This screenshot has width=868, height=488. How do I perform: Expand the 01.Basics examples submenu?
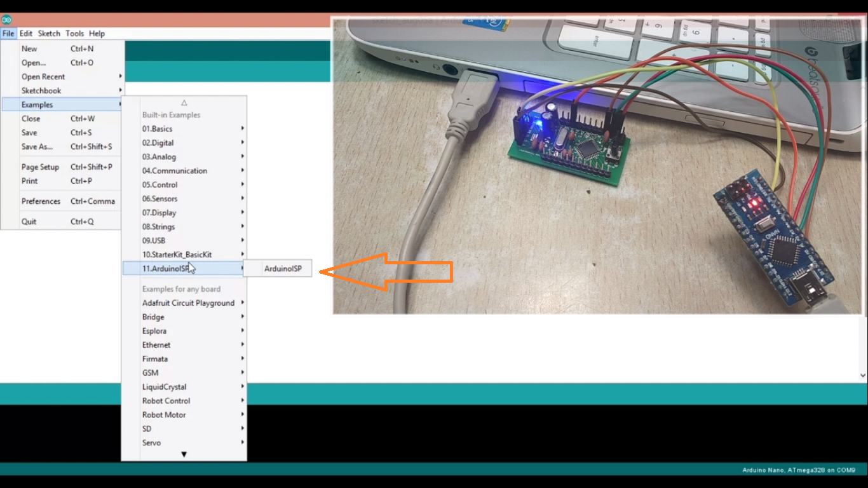pos(158,128)
